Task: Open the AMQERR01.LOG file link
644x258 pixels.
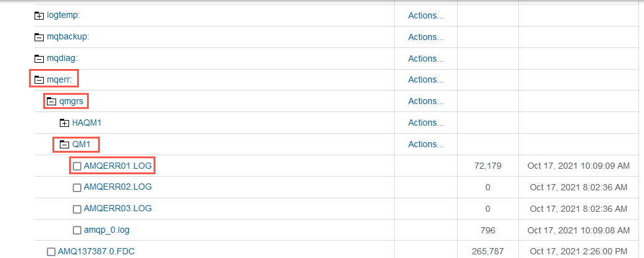Action: click(x=117, y=166)
